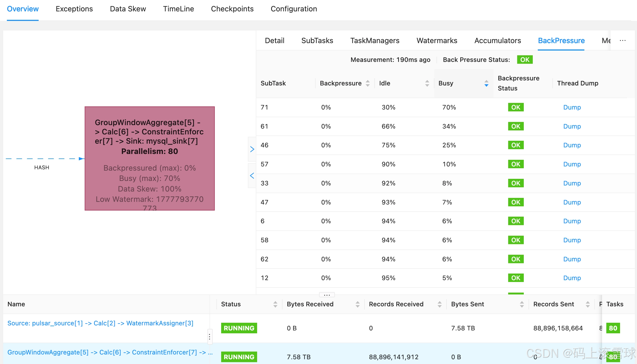This screenshot has width=637, height=364.
Task: Expand panel with right chevron arrow
Action: tap(252, 149)
